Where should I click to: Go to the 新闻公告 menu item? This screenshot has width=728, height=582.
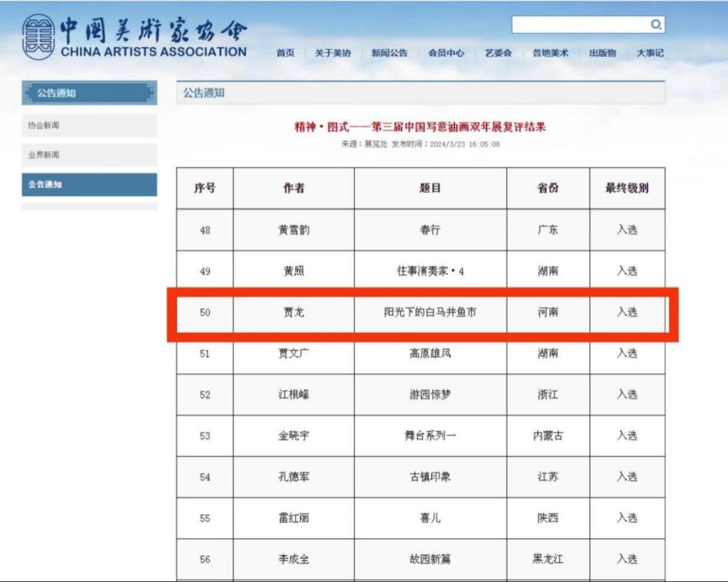click(x=390, y=53)
